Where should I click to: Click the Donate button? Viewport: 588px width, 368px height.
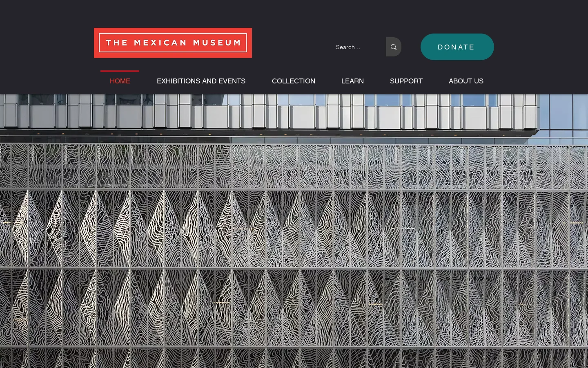457,47
